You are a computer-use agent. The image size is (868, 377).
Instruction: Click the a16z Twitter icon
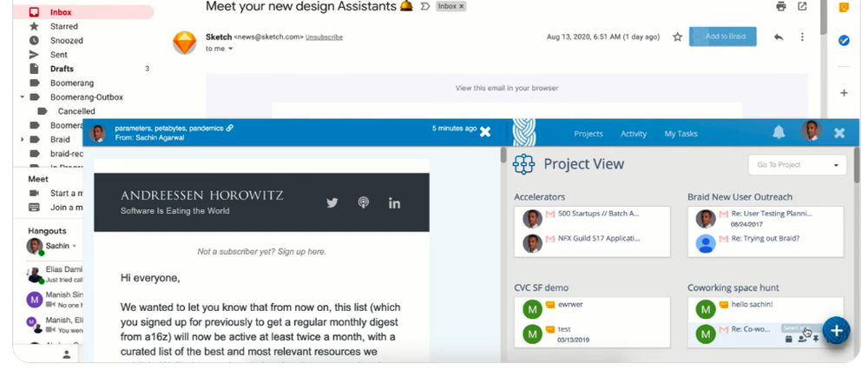coord(332,202)
